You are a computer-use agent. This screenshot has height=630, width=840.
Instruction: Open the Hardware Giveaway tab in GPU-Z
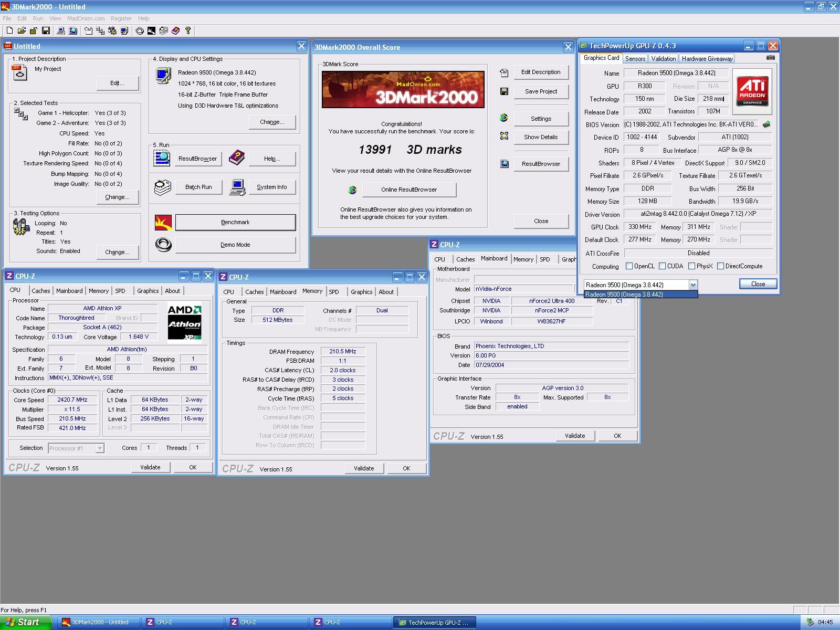point(707,59)
